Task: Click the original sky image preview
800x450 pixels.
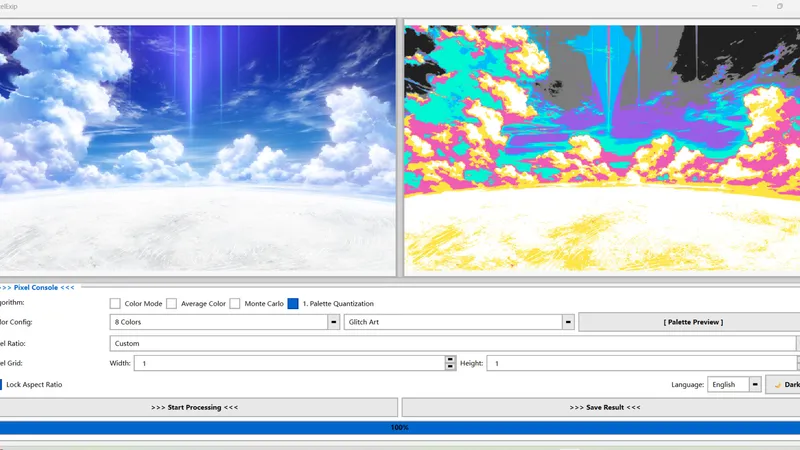Action: [x=198, y=150]
